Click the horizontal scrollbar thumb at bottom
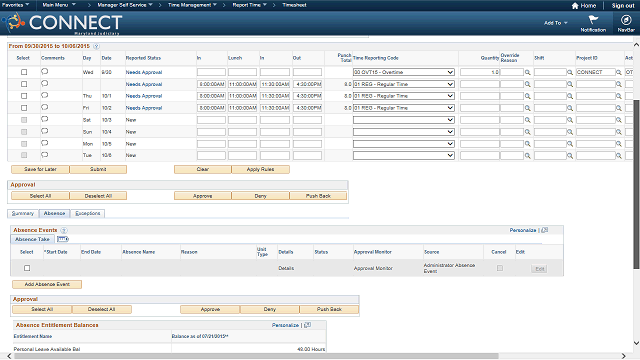 pos(256,356)
